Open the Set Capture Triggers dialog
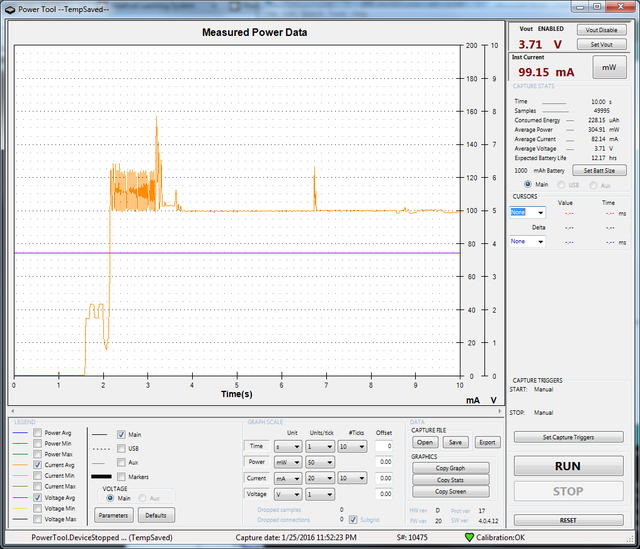This screenshot has width=640, height=549. click(x=568, y=437)
